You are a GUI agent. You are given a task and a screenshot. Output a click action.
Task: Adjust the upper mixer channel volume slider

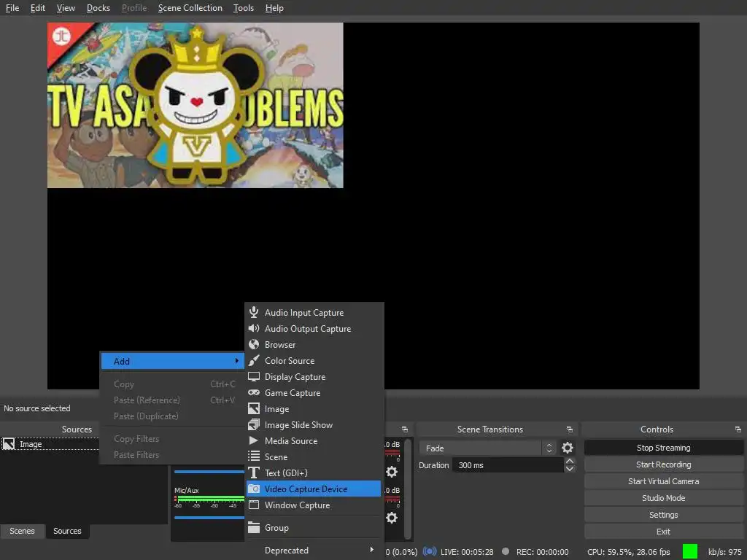tap(209, 472)
